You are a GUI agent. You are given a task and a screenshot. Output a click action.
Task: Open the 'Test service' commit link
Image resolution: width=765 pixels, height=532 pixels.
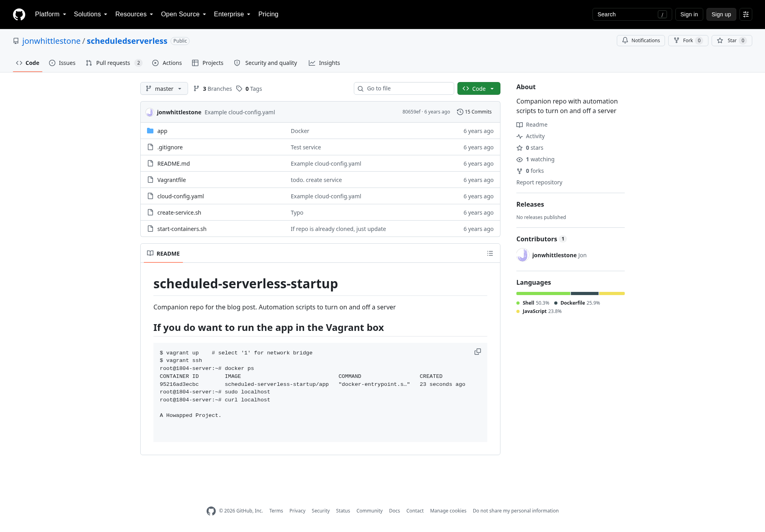pyautogui.click(x=306, y=147)
